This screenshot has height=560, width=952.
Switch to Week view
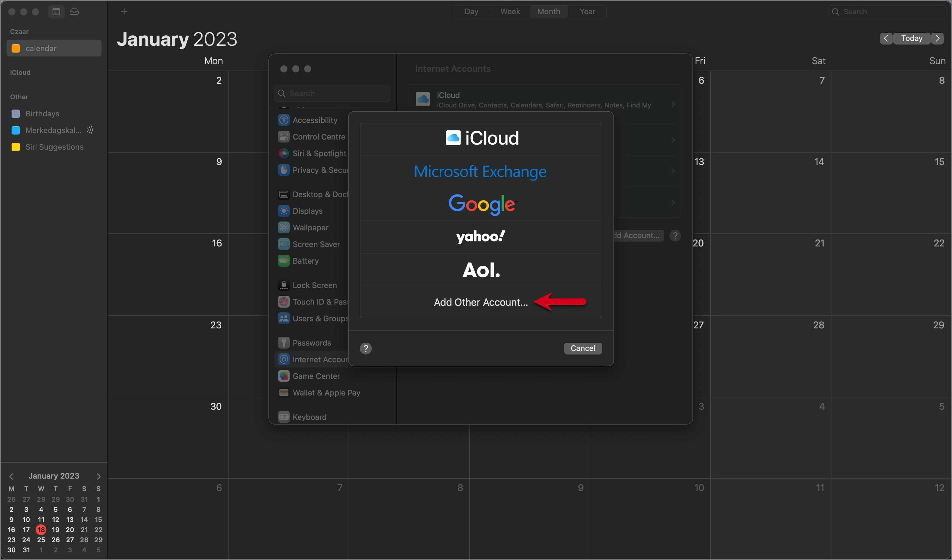tap(510, 12)
